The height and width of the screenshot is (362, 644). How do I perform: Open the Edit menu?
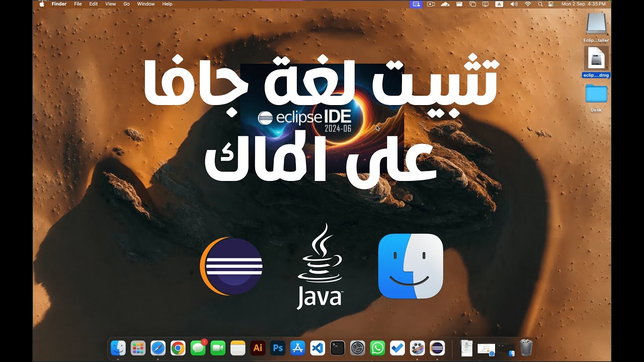pos(94,4)
